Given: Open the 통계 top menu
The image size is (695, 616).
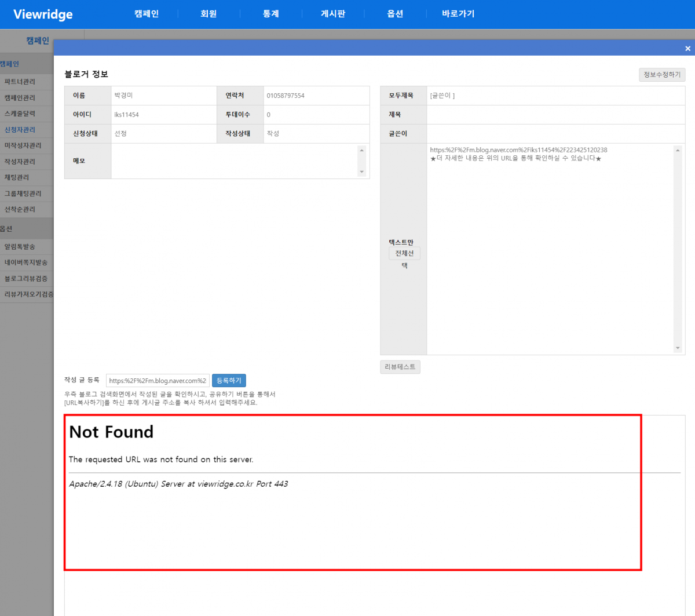Looking at the screenshot, I should click(x=271, y=14).
